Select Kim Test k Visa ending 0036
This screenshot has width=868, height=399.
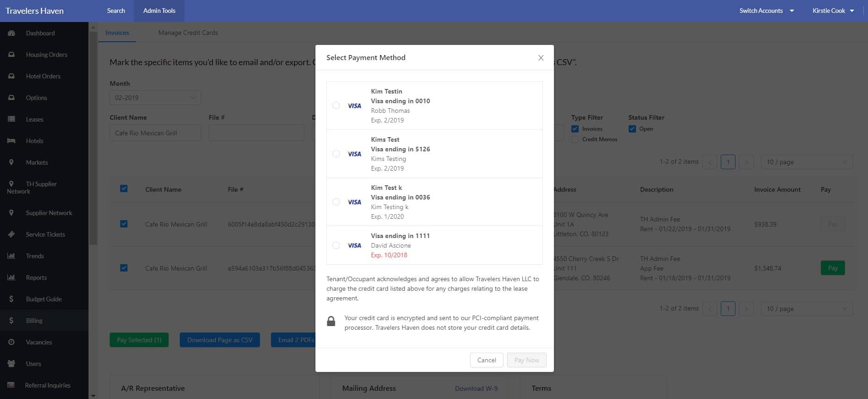pos(336,202)
